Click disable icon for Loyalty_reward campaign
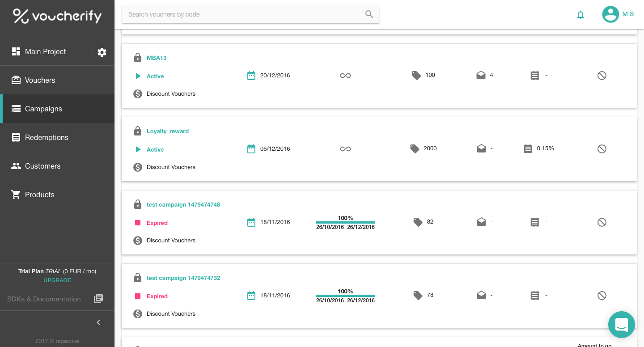The height and width of the screenshot is (347, 644). click(x=602, y=149)
